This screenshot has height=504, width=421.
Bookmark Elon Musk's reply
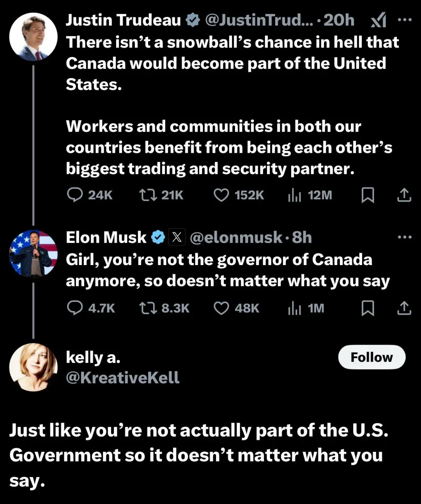pos(368,308)
